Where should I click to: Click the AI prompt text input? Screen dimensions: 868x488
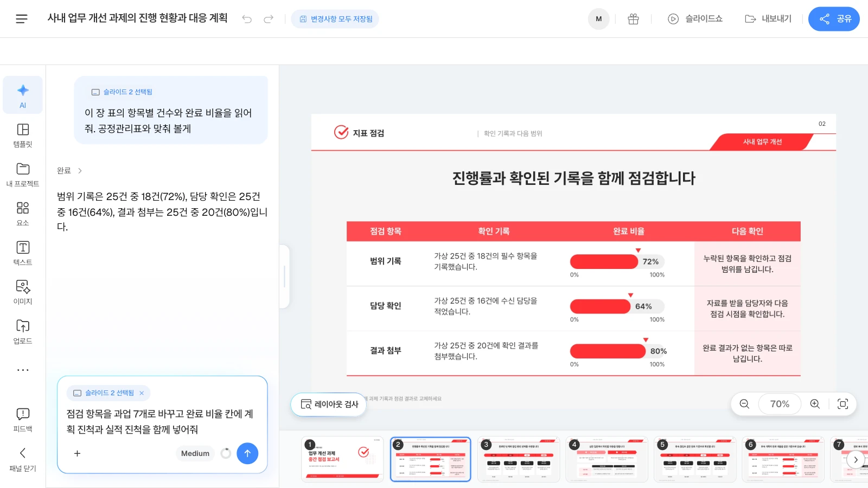162,421
